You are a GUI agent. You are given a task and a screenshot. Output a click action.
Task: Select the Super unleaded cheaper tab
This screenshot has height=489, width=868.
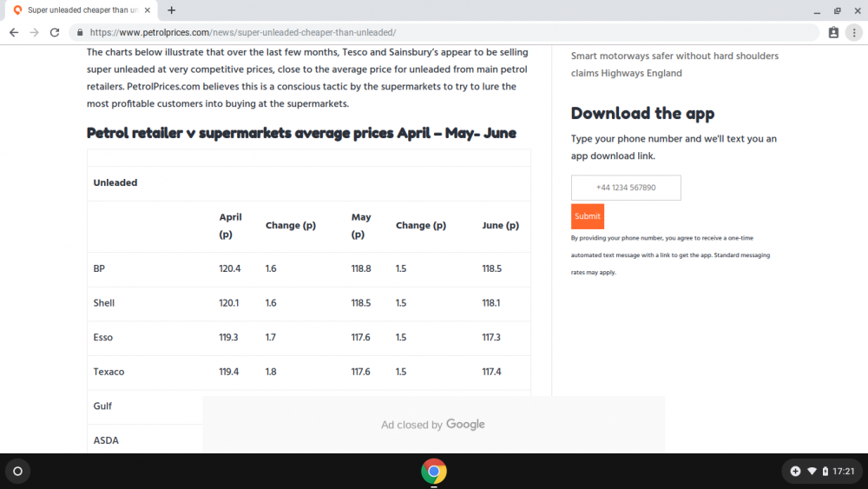pyautogui.click(x=82, y=10)
